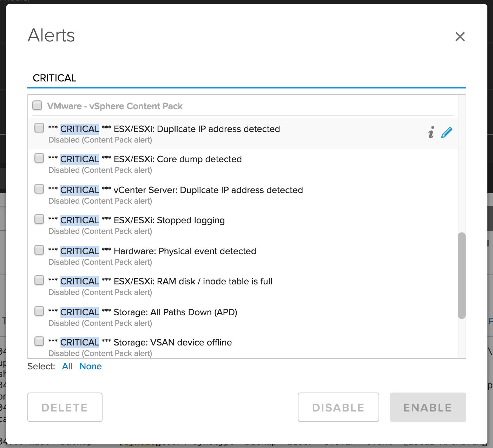The height and width of the screenshot is (448, 493).
Task: Close the Alerts dialog
Action: pyautogui.click(x=460, y=37)
